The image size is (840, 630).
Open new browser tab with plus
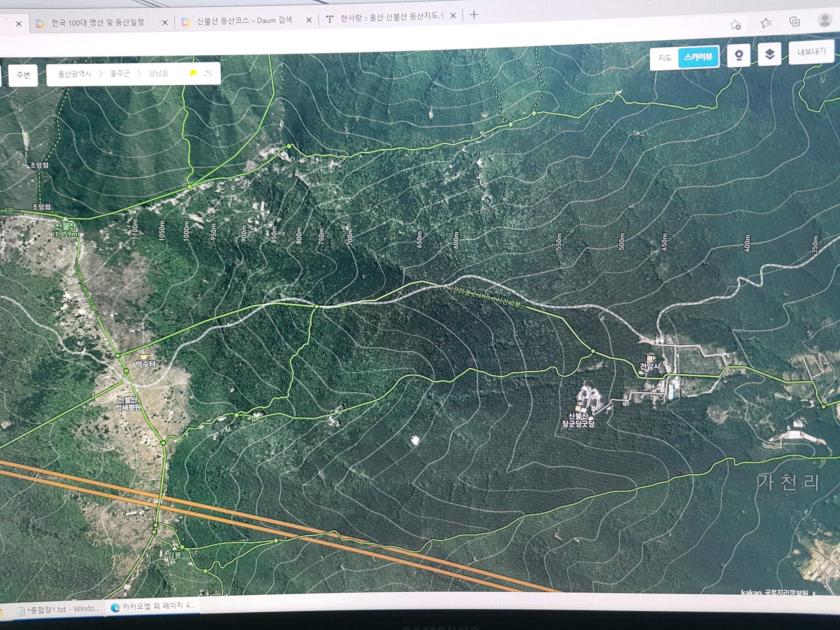click(x=474, y=15)
